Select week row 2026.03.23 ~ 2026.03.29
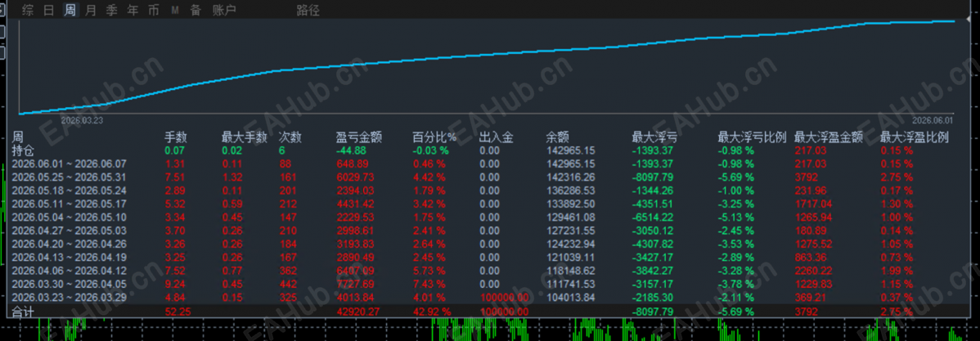 [x=69, y=298]
